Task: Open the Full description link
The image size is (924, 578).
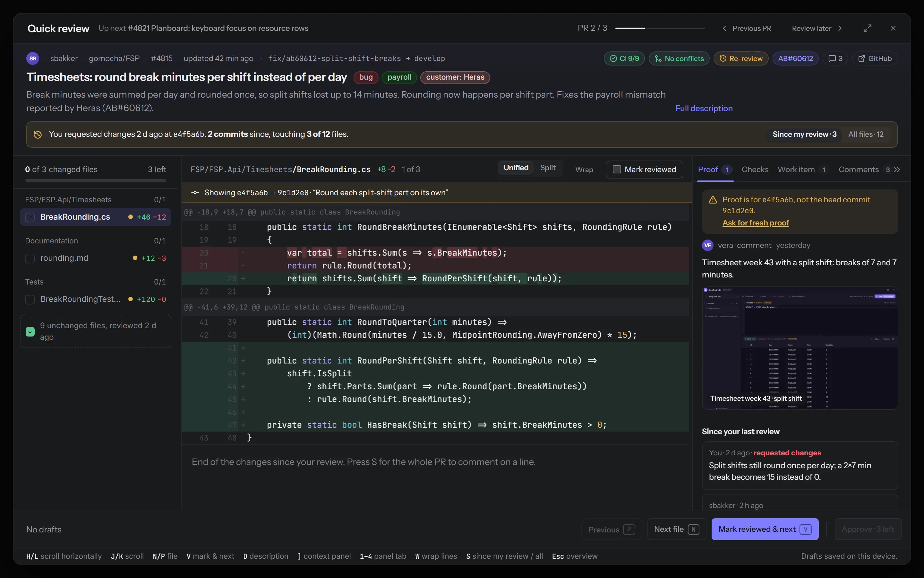Action: [704, 109]
